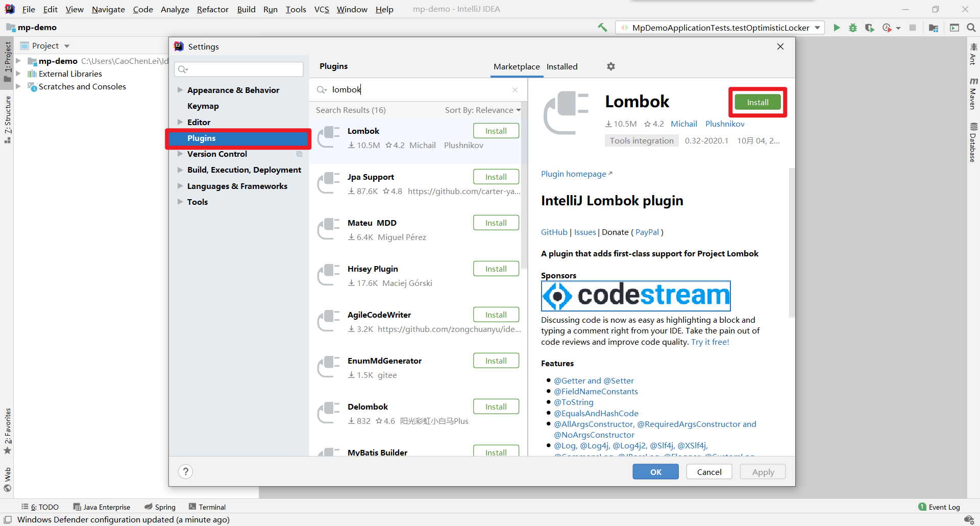Open the Navigate menu
This screenshot has width=980, height=526.
108,9
